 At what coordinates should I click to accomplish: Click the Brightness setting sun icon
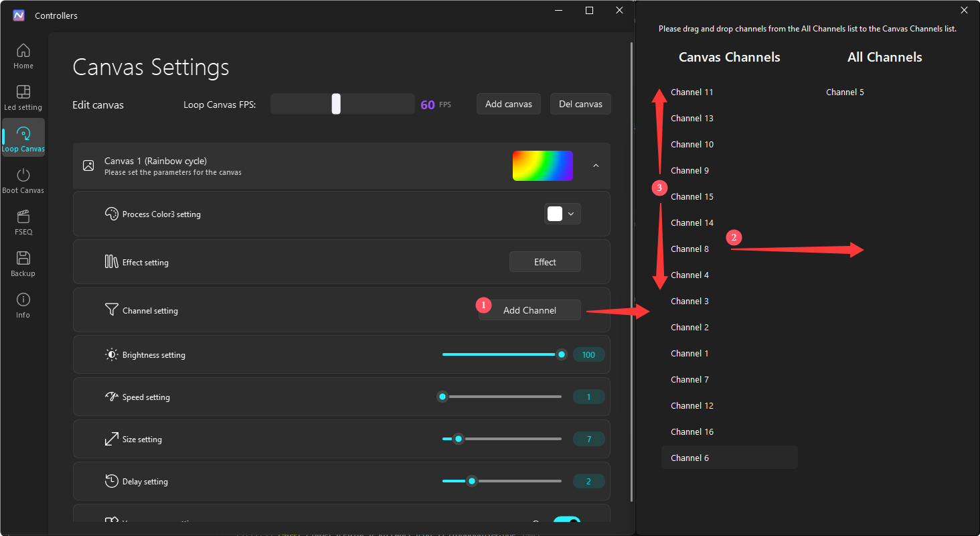[111, 354]
